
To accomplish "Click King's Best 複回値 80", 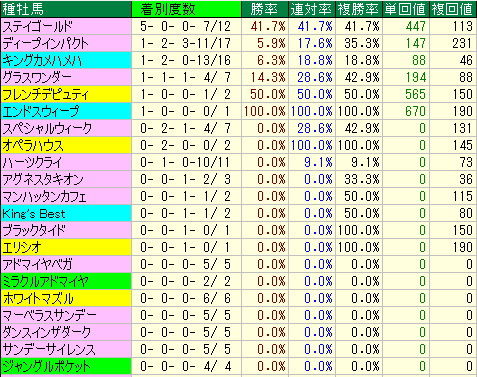I will 466,213.
